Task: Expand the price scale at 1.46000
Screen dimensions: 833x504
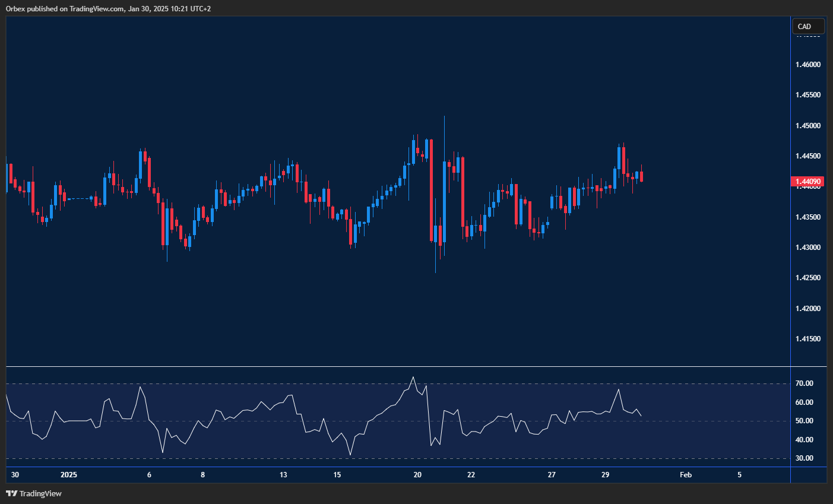Action: 807,64
